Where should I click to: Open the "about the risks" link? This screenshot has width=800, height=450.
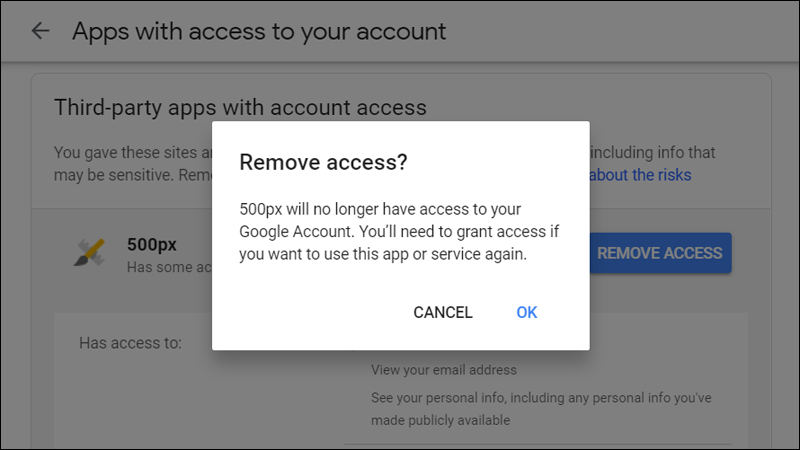(x=640, y=175)
